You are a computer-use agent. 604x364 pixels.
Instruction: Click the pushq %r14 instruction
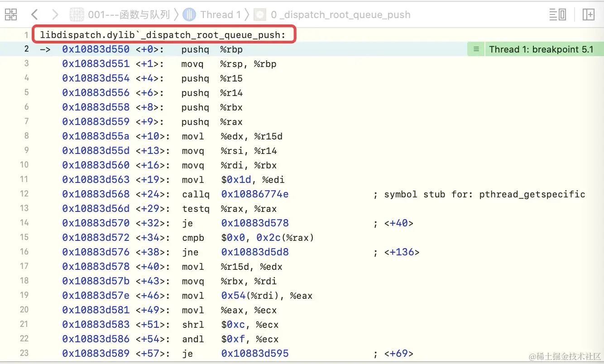coord(212,93)
